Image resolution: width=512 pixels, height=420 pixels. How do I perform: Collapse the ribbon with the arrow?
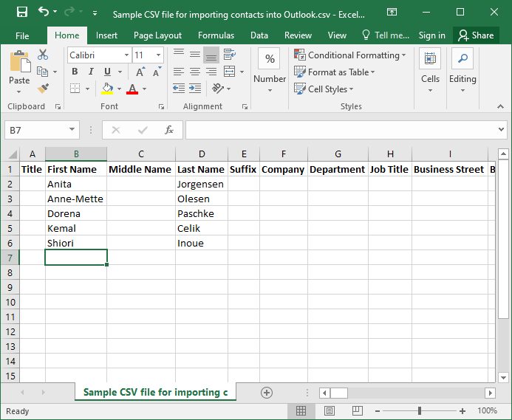point(500,106)
